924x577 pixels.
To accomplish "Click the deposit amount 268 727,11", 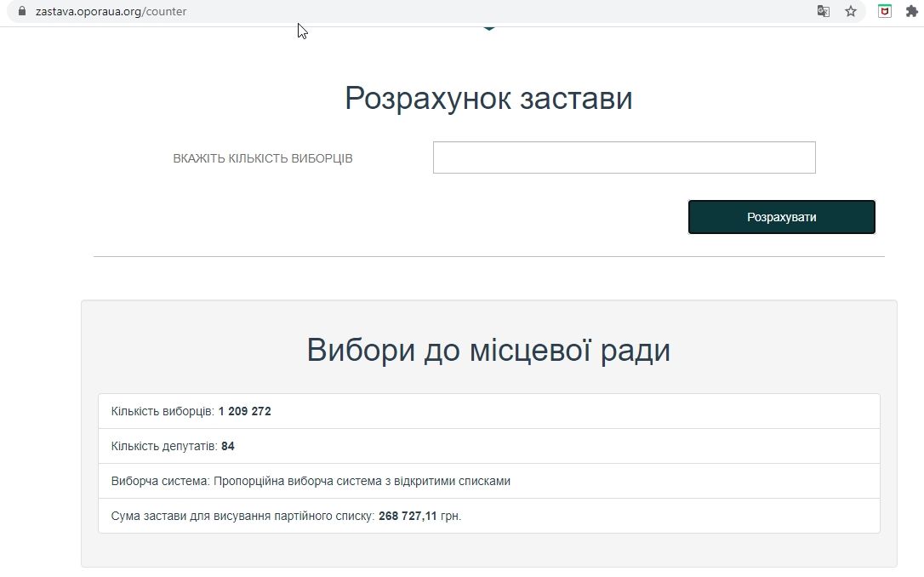I will click(407, 516).
